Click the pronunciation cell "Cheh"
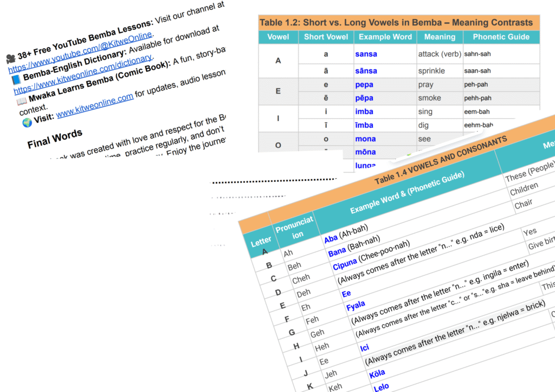The image size is (555, 392). 301,279
